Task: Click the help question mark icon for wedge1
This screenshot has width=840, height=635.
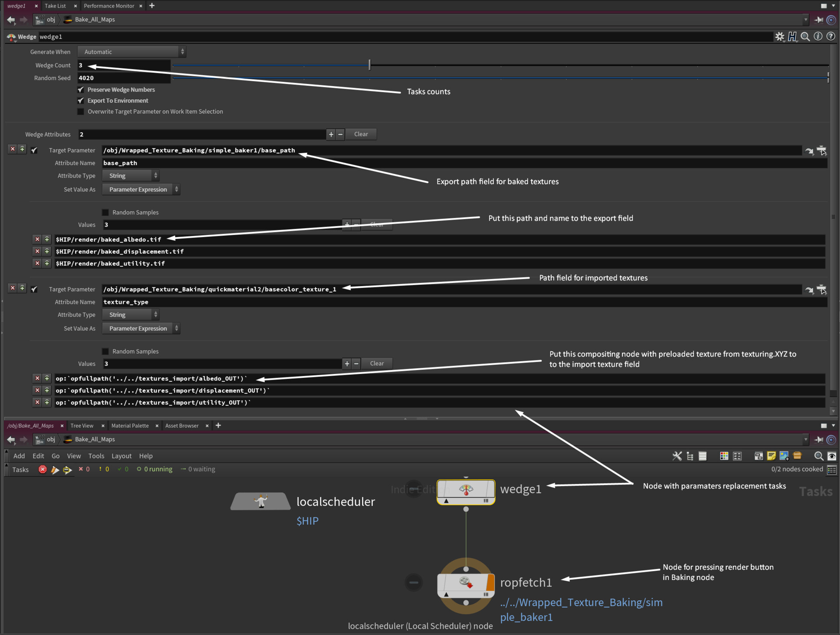Action: [830, 37]
